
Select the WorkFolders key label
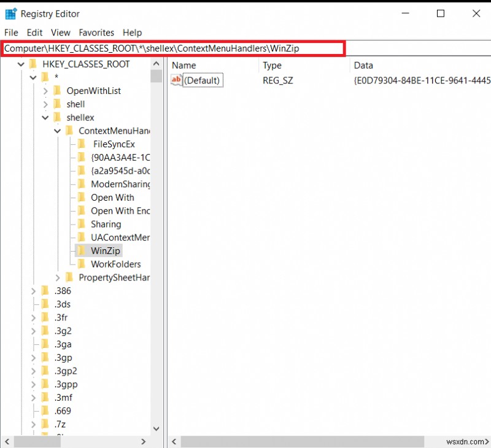click(x=116, y=265)
